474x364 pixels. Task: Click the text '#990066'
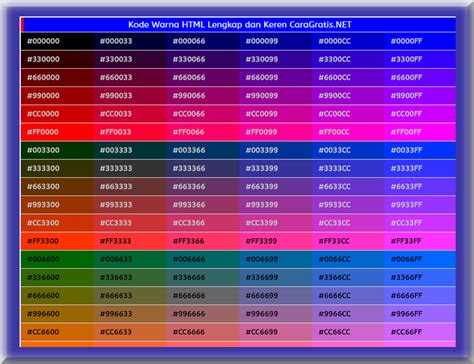[189, 96]
